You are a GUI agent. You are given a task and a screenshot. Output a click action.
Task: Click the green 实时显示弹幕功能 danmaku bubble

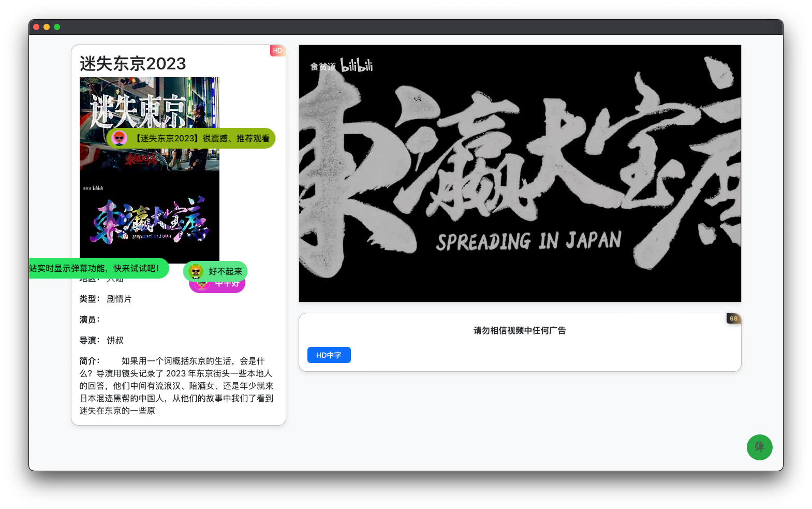tap(96, 268)
